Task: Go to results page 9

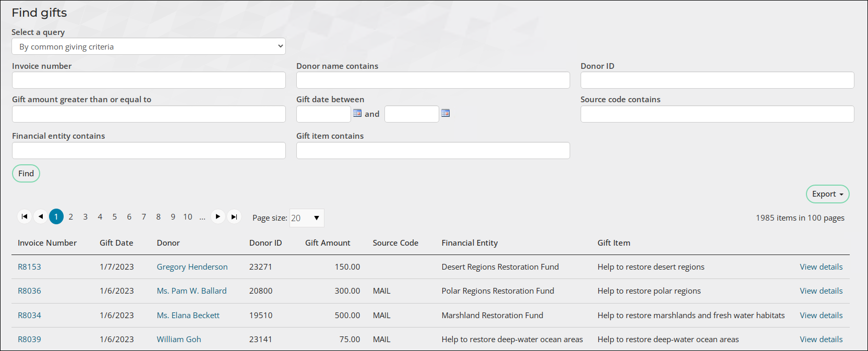Action: pyautogui.click(x=173, y=216)
